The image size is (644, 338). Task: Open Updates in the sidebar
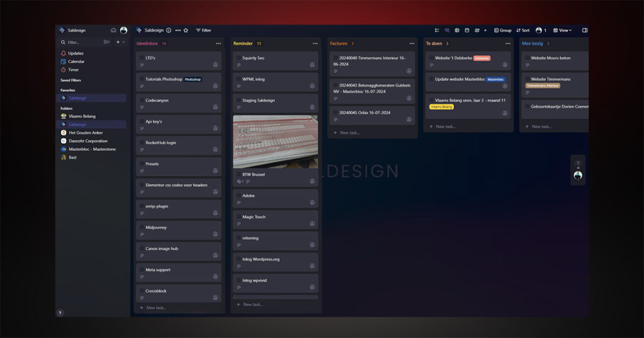pos(72,53)
